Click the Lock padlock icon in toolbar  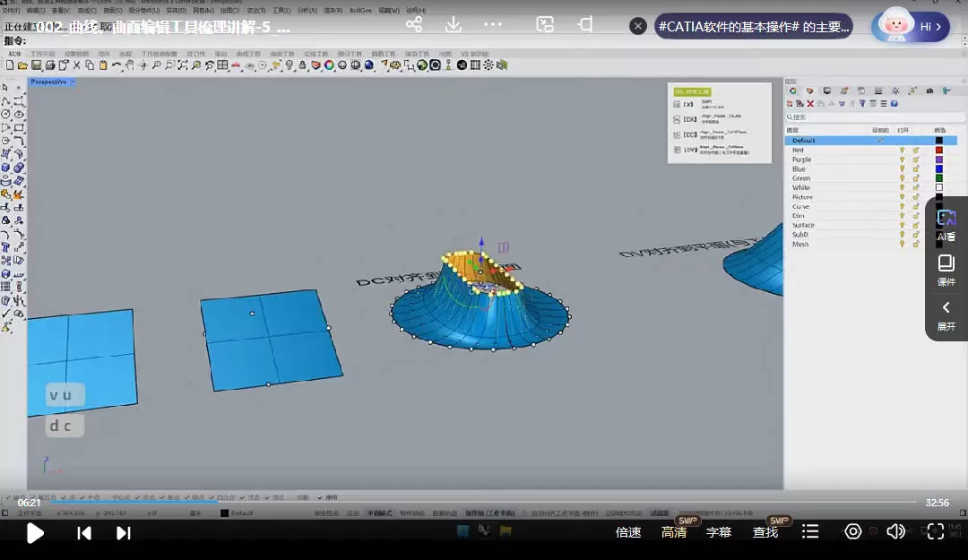click(303, 65)
